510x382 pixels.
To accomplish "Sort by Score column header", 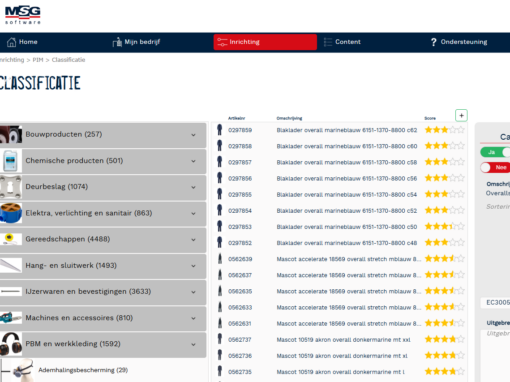I will point(430,118).
